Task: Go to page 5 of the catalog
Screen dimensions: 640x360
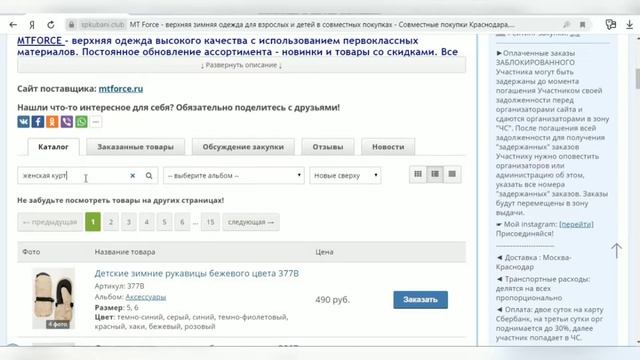Action: pyautogui.click(x=164, y=222)
